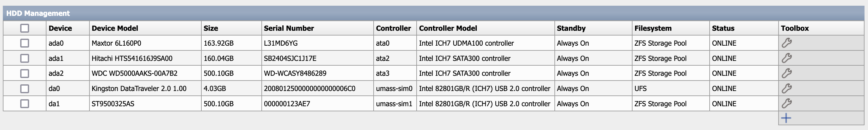This screenshot has width=868, height=130.
Task: Select the ada1 row checkbox
Action: click(25, 58)
